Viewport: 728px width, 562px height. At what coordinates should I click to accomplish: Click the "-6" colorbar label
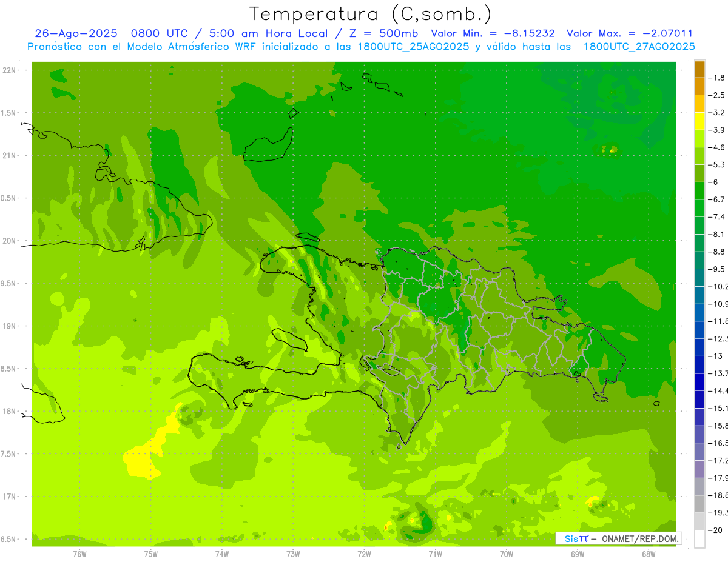click(713, 182)
